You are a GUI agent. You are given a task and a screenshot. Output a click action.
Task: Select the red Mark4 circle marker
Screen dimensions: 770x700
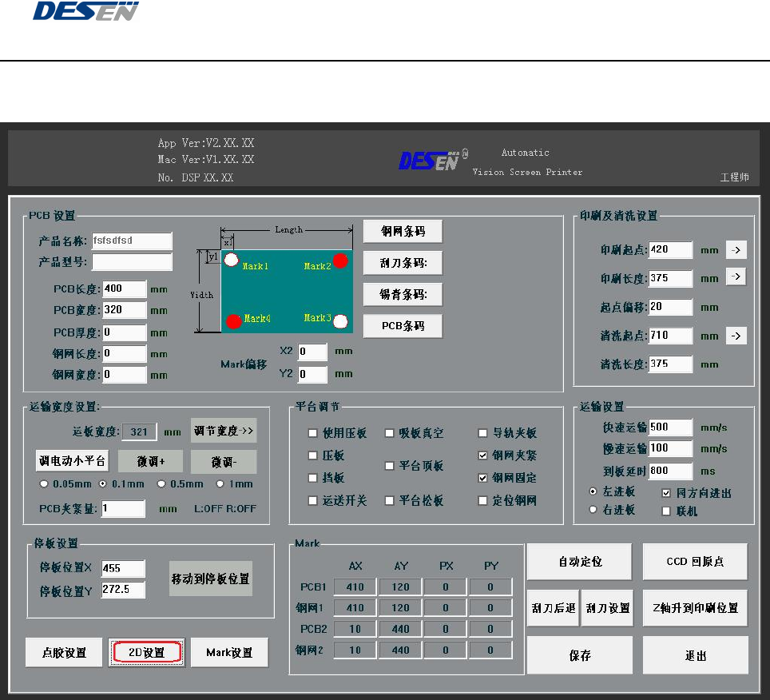pyautogui.click(x=233, y=322)
